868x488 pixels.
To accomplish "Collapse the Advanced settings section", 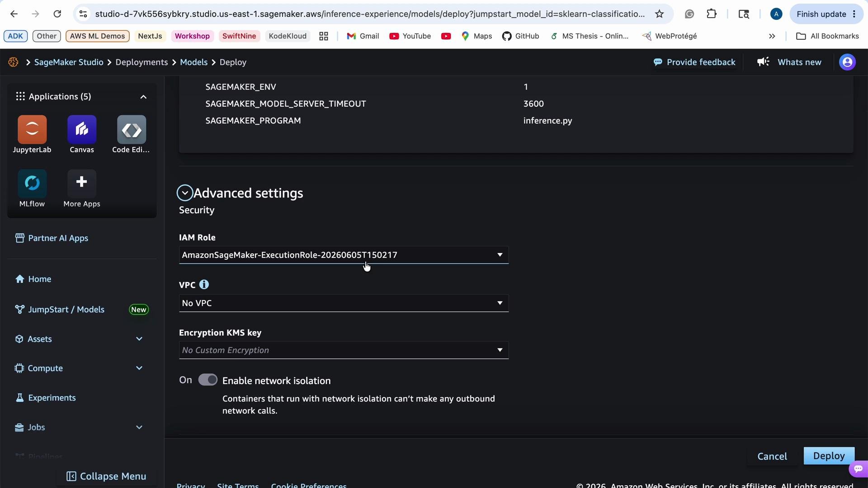I will point(185,193).
